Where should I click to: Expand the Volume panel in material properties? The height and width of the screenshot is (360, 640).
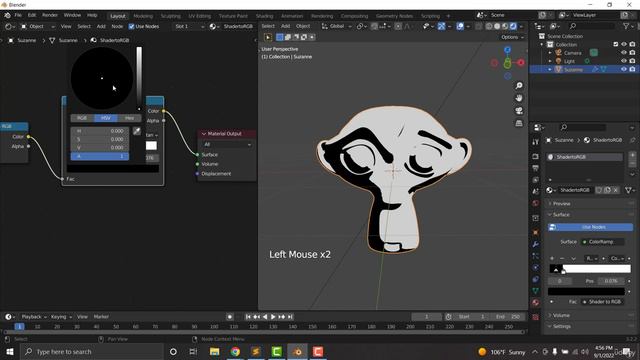pos(562,315)
